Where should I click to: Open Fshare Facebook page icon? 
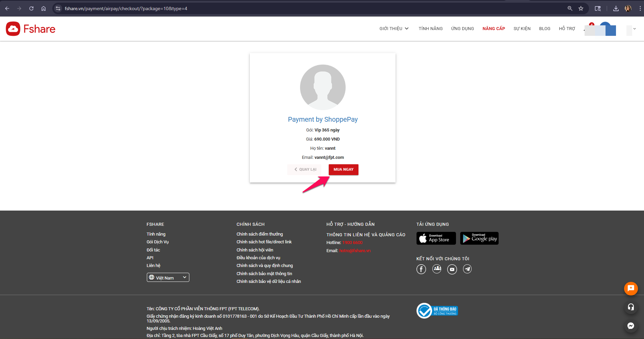click(x=421, y=269)
